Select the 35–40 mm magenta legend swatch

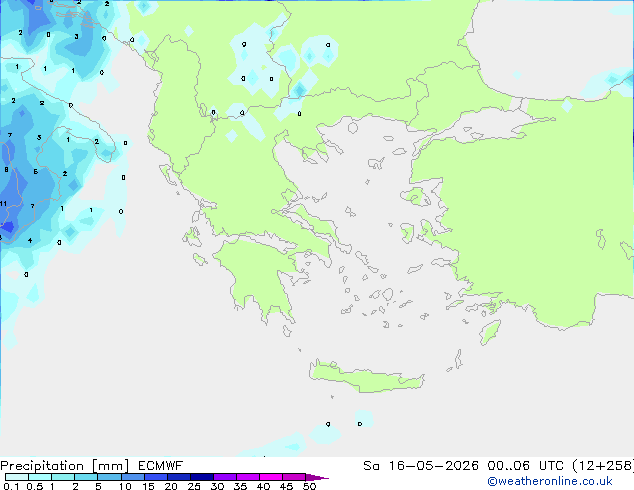248,477
